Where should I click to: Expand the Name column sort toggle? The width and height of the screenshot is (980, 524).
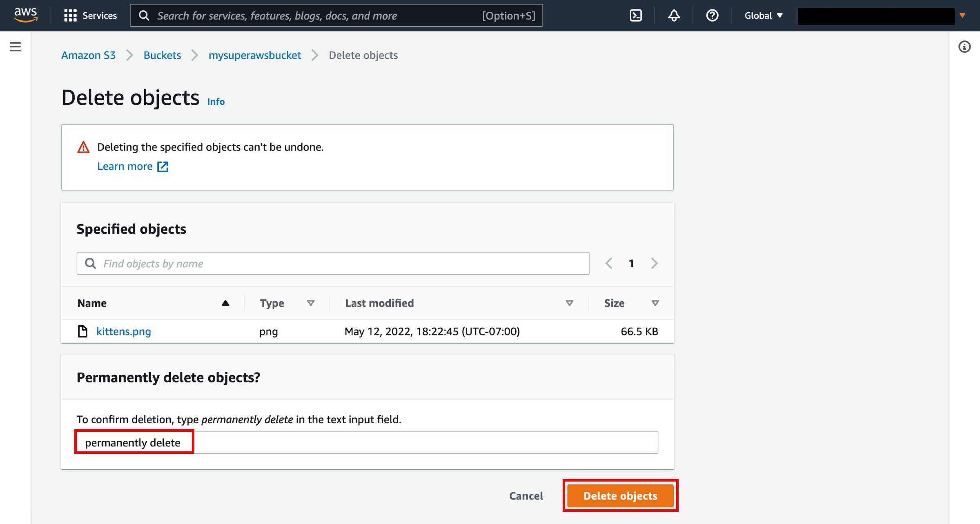[225, 302]
